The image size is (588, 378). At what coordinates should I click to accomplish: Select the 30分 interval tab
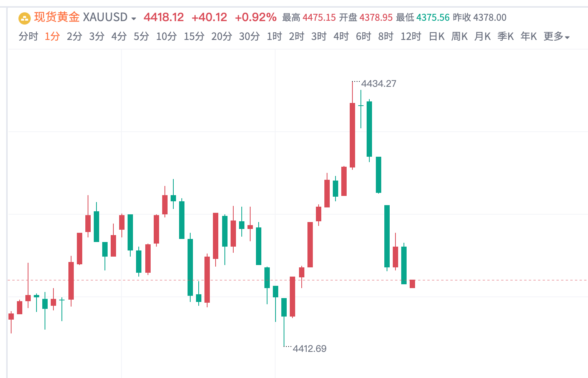pyautogui.click(x=249, y=36)
